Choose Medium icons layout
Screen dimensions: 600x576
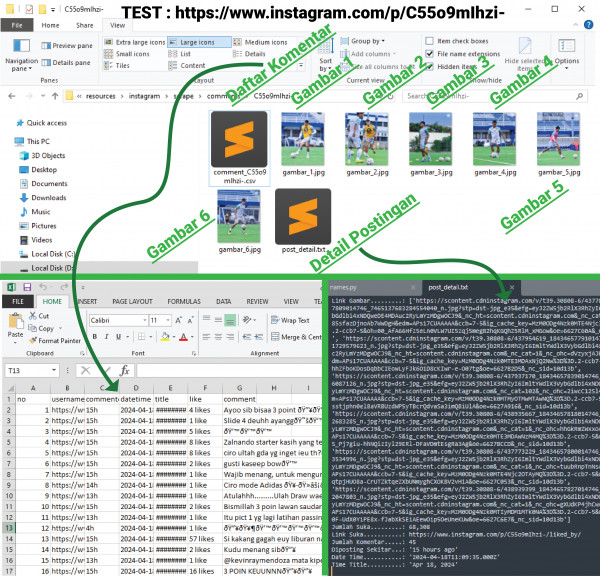(260, 42)
